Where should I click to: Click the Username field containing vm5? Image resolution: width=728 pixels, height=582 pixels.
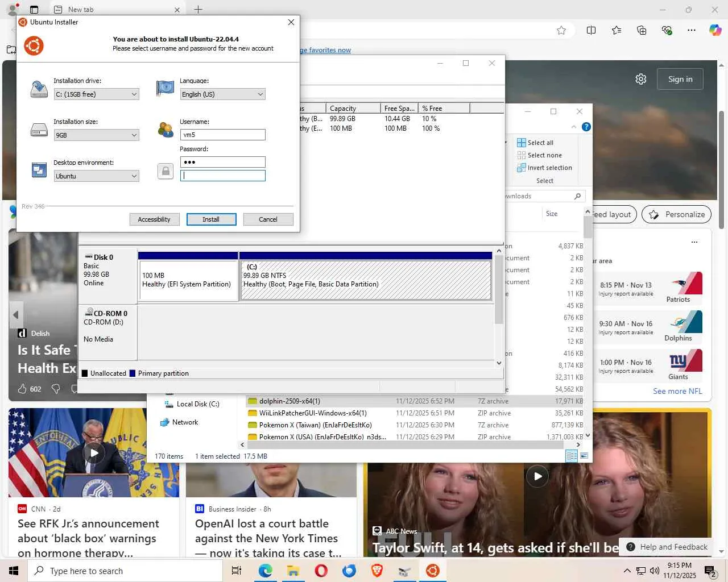click(x=222, y=135)
